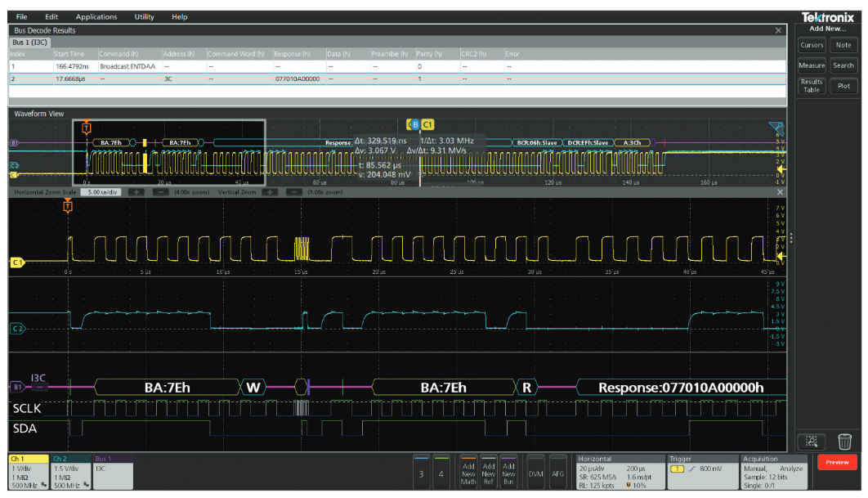Click the Add New Ref icon
Screen dimensions: 868x498
(x=489, y=472)
